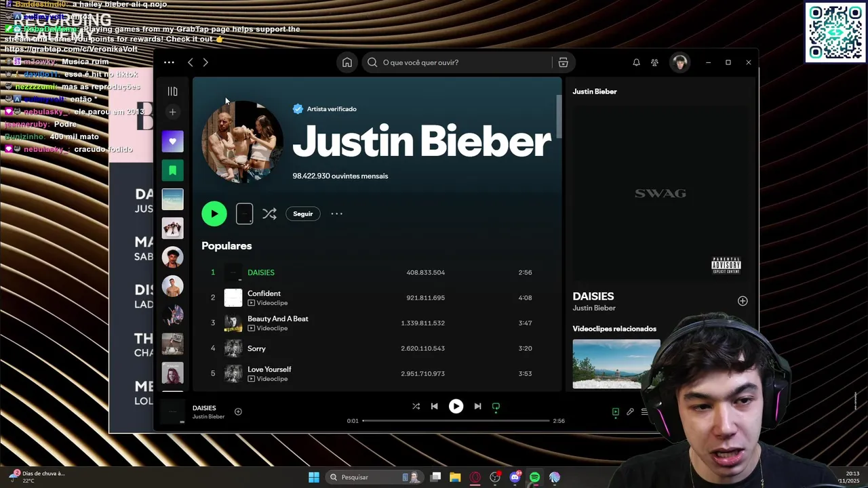Viewport: 868px width, 488px height.
Task: Open the Browse icon in search bar
Action: coord(563,62)
